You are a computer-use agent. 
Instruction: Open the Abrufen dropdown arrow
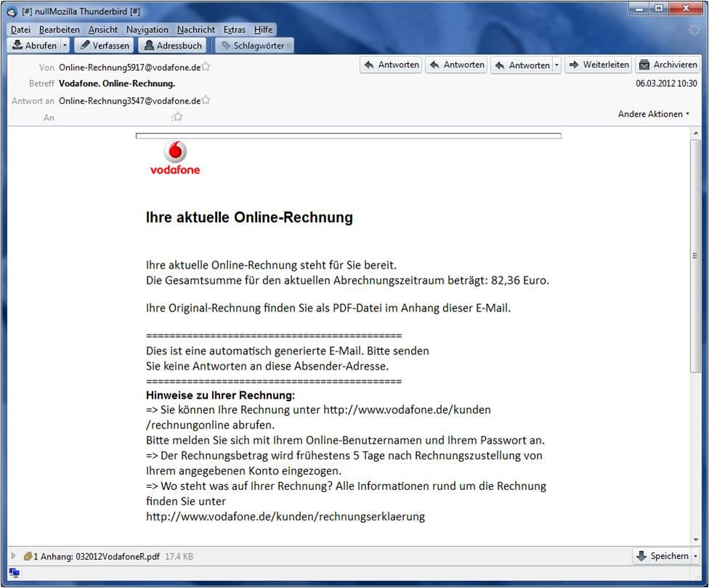(x=65, y=45)
